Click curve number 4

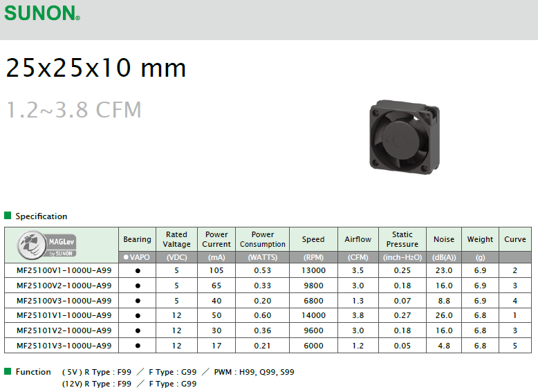tap(514, 301)
